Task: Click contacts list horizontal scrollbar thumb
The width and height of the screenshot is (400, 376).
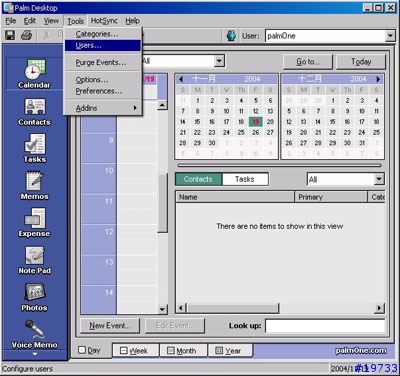Action: [x=233, y=308]
